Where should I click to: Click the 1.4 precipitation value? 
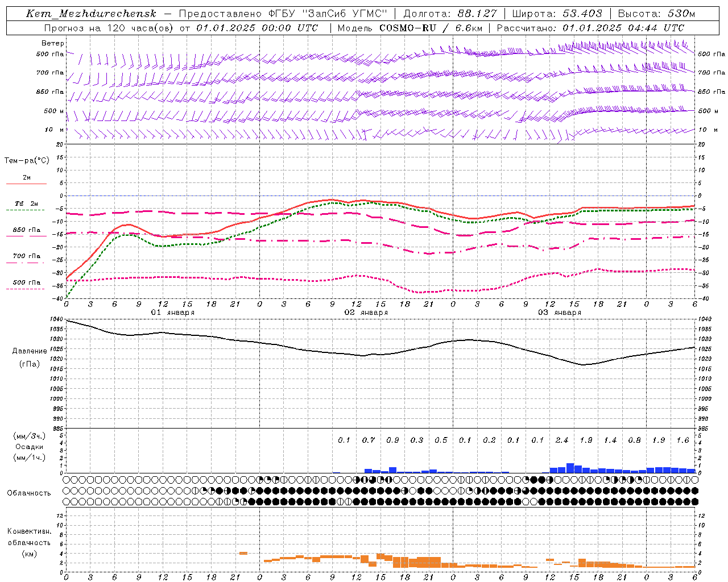click(610, 440)
